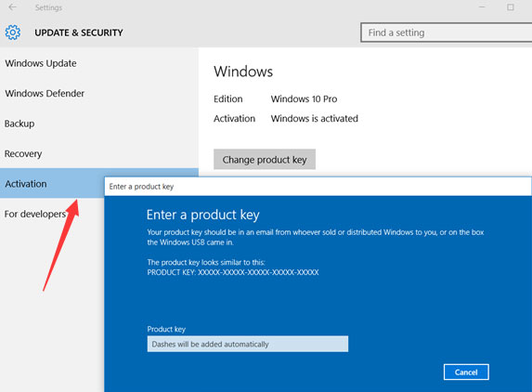The image size is (532, 392).
Task: Click the Settings label in the title bar
Action: pos(48,7)
